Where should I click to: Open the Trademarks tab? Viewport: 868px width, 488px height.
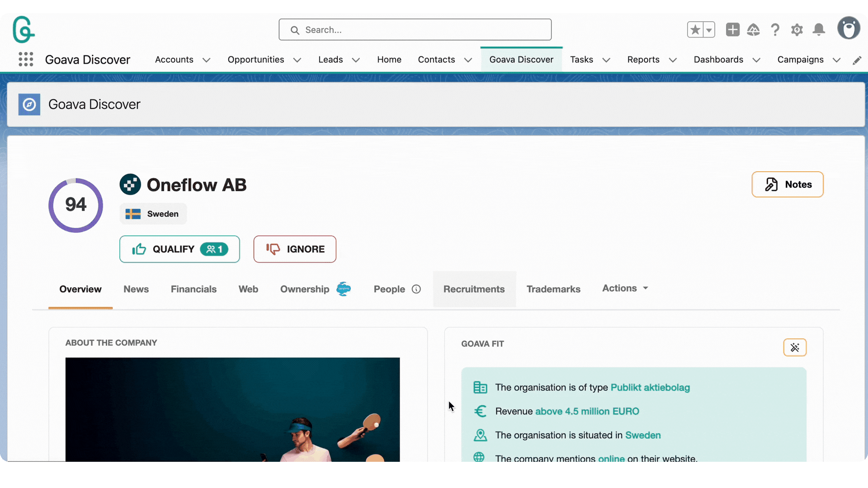(x=553, y=289)
